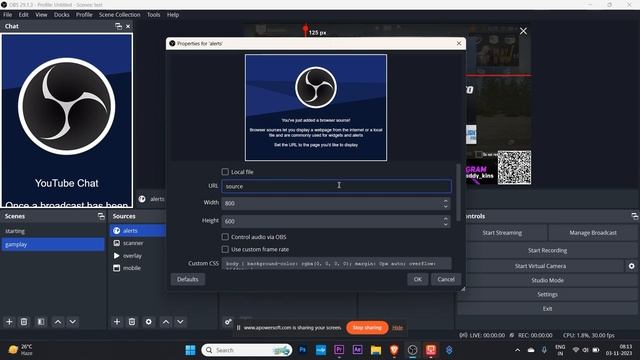Add a new scene with plus icon

tap(9, 322)
